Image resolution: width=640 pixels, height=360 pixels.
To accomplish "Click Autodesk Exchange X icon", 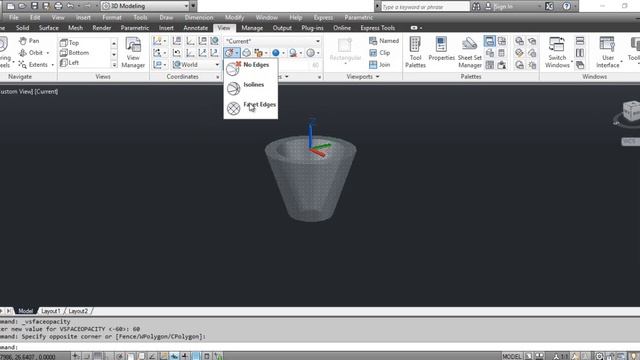I will tap(549, 6).
